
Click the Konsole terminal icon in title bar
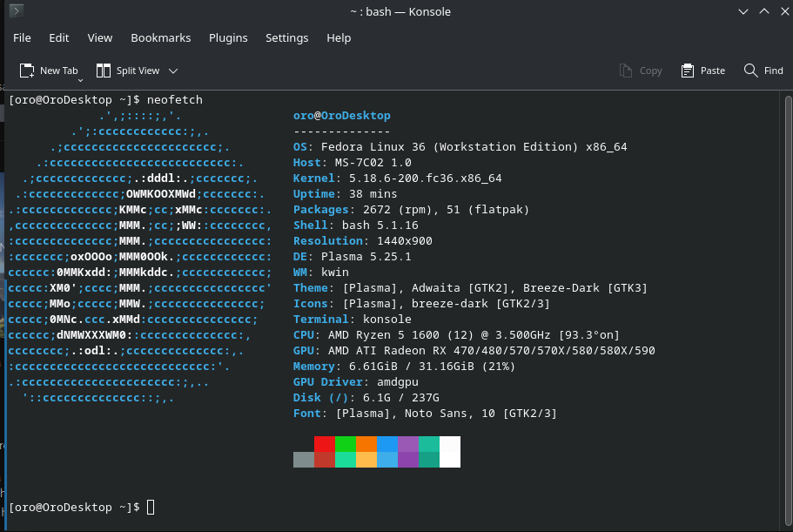click(17, 10)
